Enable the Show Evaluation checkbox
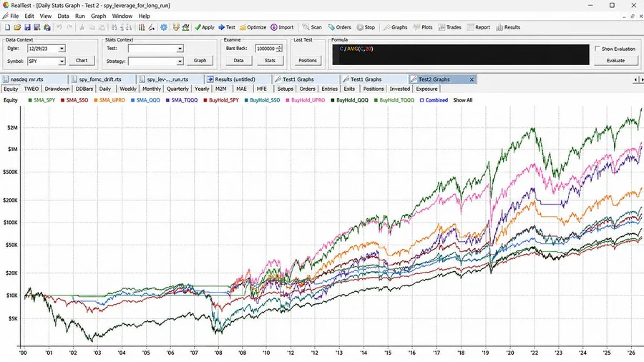 tap(597, 49)
